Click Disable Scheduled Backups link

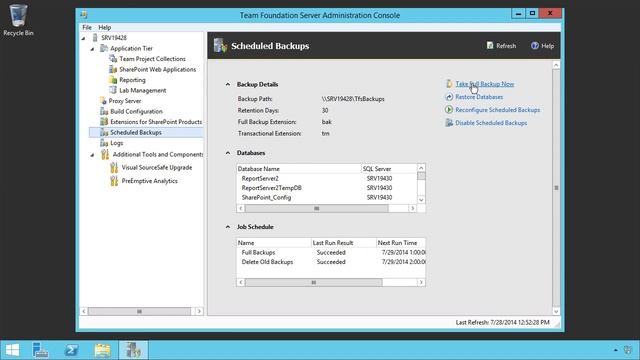tap(491, 122)
